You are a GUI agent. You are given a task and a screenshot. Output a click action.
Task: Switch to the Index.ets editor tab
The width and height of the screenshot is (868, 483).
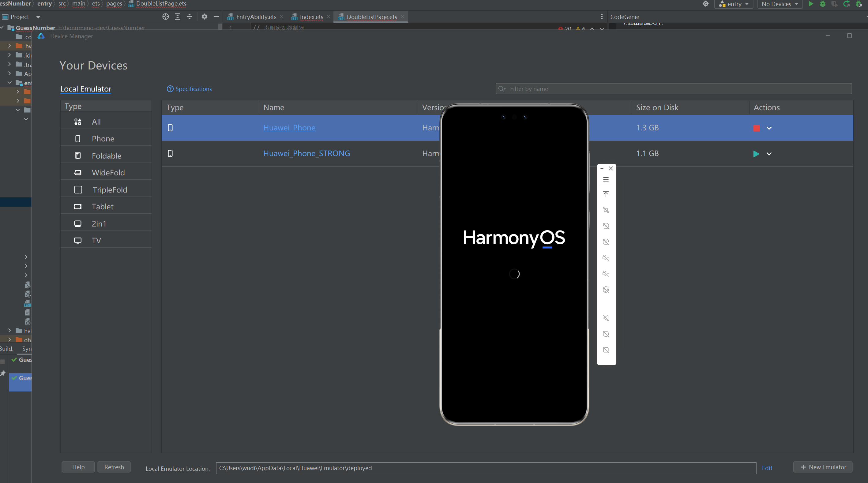pyautogui.click(x=311, y=17)
